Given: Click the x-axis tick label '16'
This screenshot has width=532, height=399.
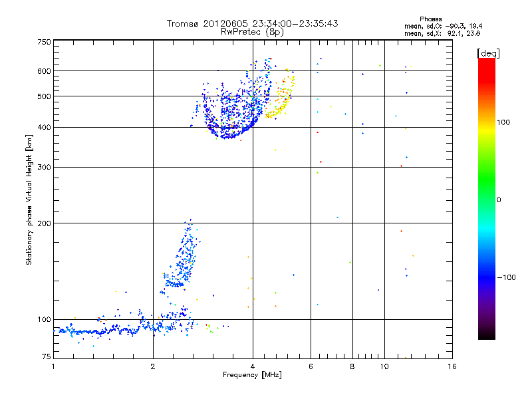Looking at the screenshot, I should coord(452,366).
